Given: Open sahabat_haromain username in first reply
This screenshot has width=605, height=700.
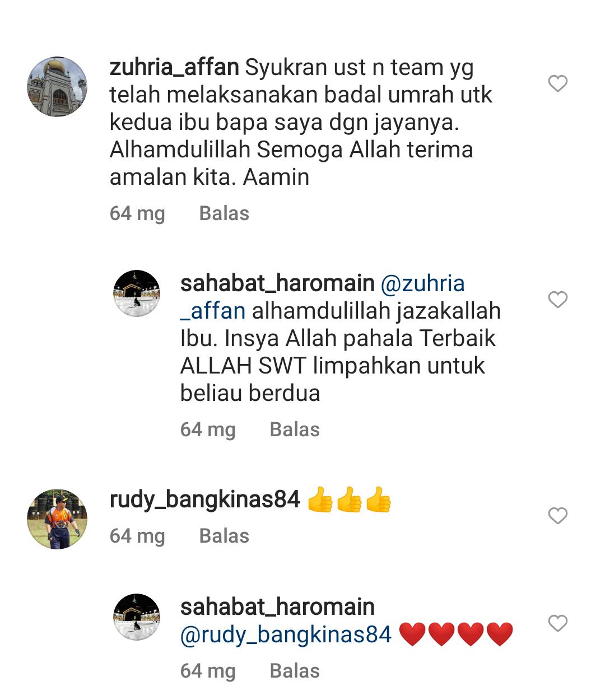Looking at the screenshot, I should (x=277, y=284).
